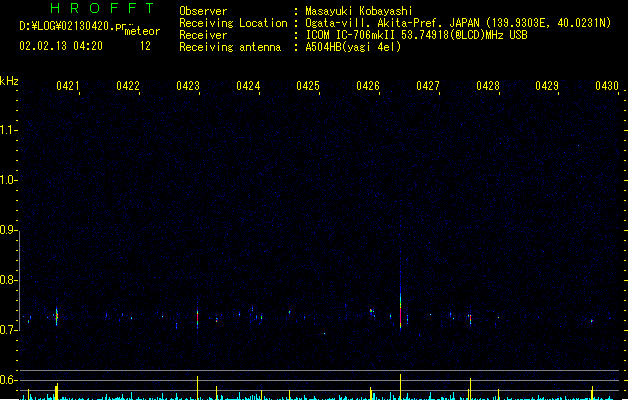Click the 'meteor' label
The image size is (629, 400).
point(142,31)
